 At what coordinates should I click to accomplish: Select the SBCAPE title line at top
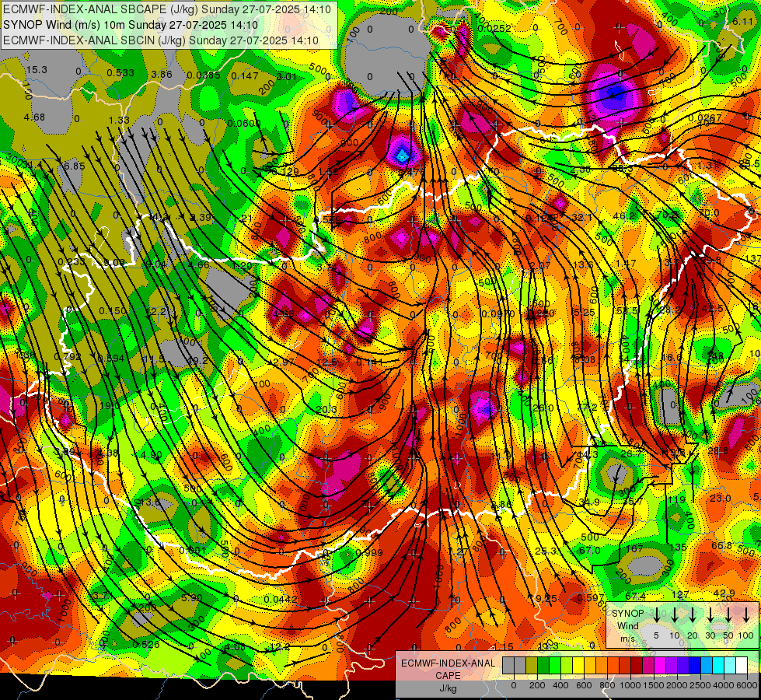tap(167, 9)
